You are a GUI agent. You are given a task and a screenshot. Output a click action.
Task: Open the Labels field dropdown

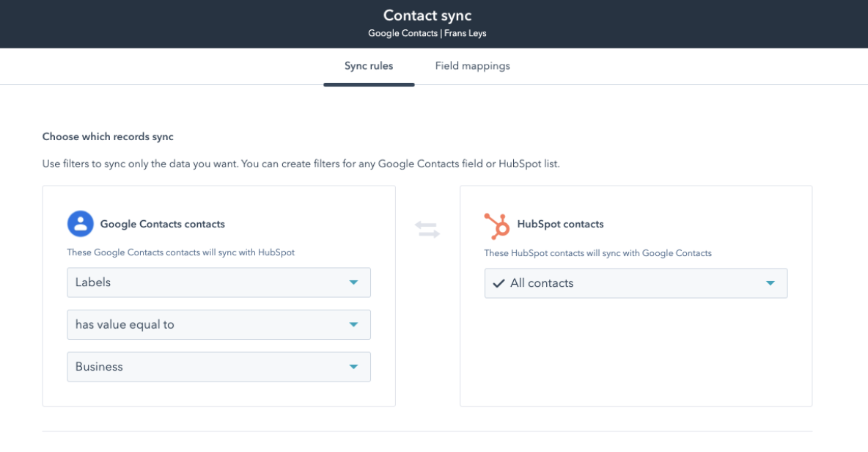tap(218, 282)
